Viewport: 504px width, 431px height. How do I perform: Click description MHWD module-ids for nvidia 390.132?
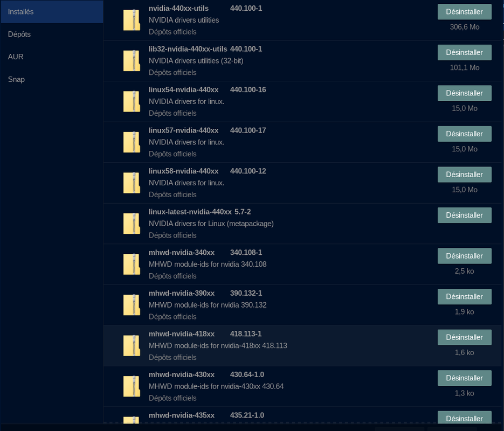click(208, 305)
